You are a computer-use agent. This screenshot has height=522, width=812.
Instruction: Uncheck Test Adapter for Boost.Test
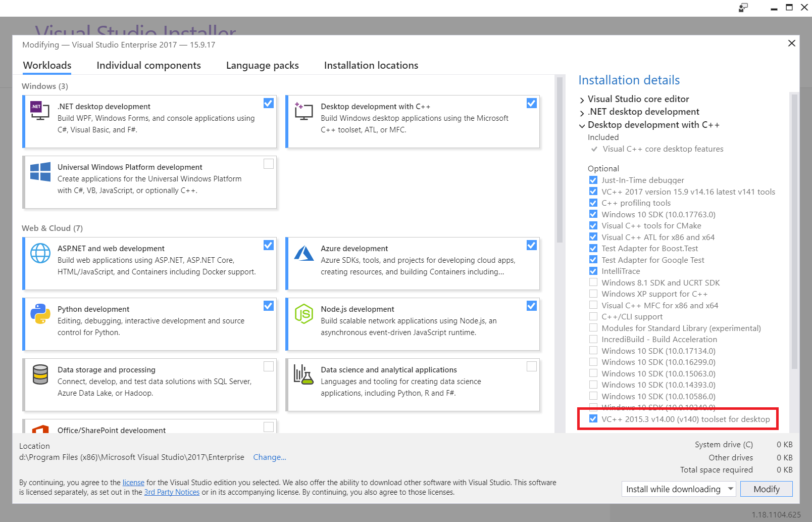[593, 248]
